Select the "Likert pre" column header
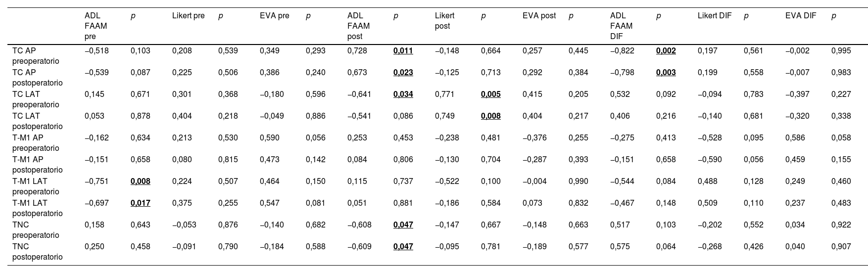This screenshot has width=868, height=273. [188, 16]
